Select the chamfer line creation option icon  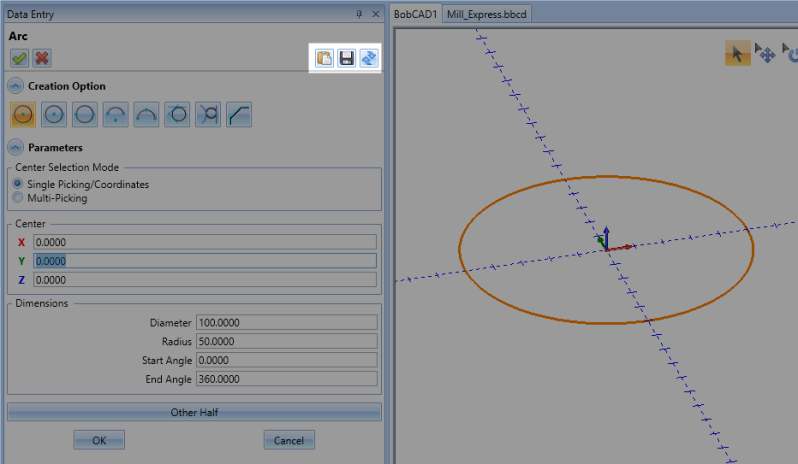[239, 114]
